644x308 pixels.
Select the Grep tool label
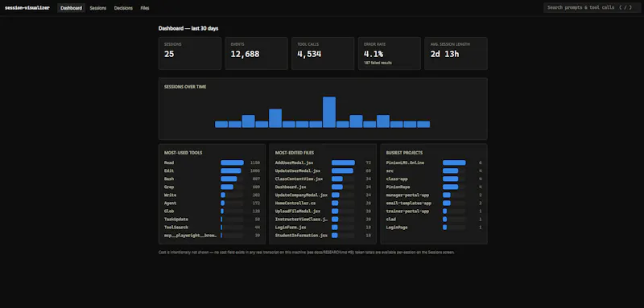(x=169, y=187)
